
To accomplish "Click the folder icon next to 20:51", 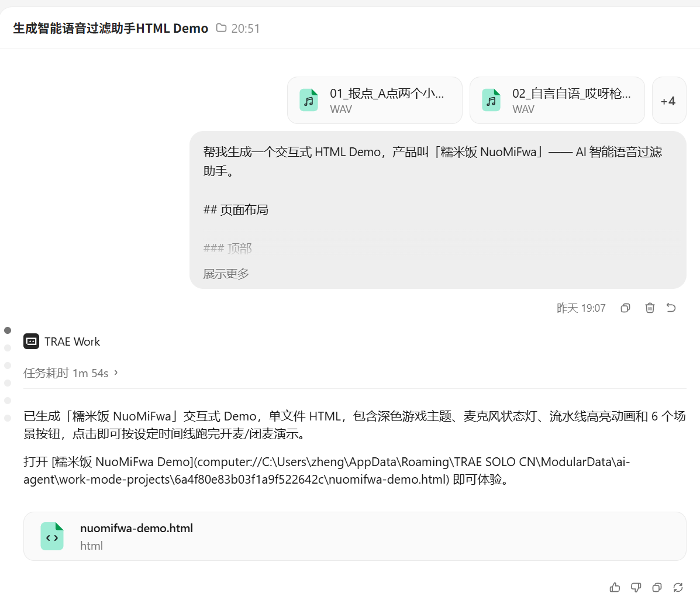I will [221, 28].
